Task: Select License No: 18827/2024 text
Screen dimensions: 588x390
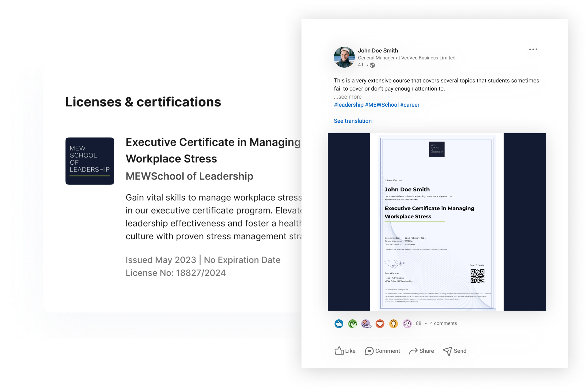Action: (176, 273)
